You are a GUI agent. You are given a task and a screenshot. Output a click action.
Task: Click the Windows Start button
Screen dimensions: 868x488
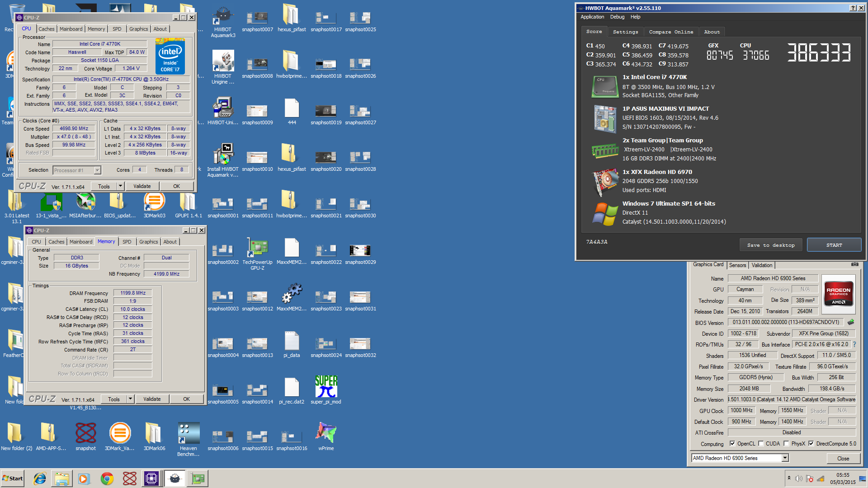pos(13,479)
